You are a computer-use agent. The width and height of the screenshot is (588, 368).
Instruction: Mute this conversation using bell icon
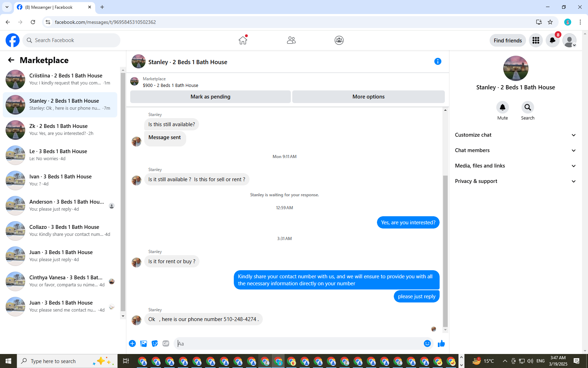click(503, 107)
